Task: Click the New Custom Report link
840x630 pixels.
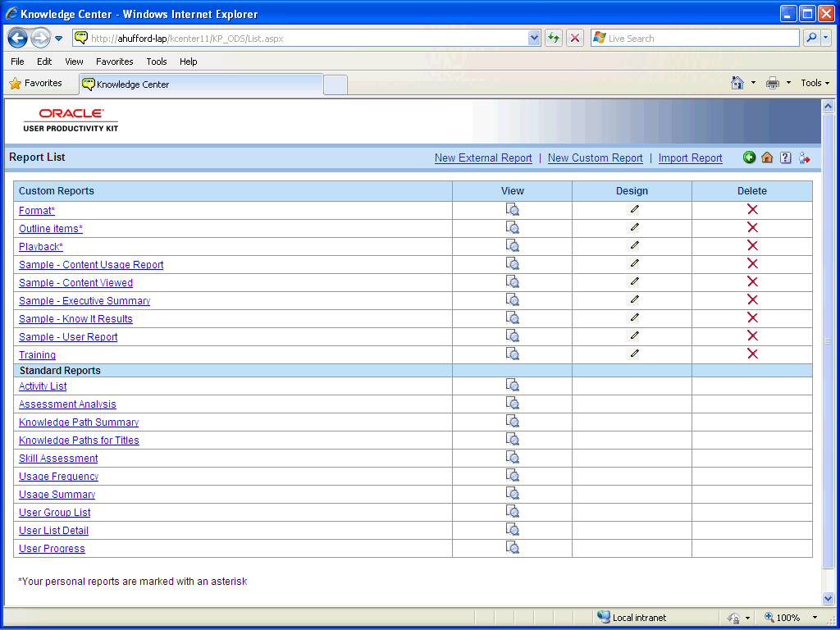Action: click(596, 158)
